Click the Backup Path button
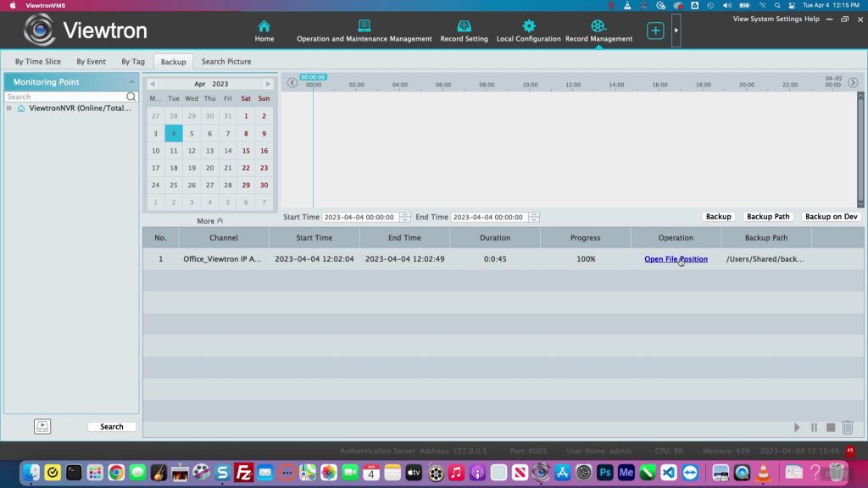Image resolution: width=868 pixels, height=488 pixels. (x=768, y=216)
